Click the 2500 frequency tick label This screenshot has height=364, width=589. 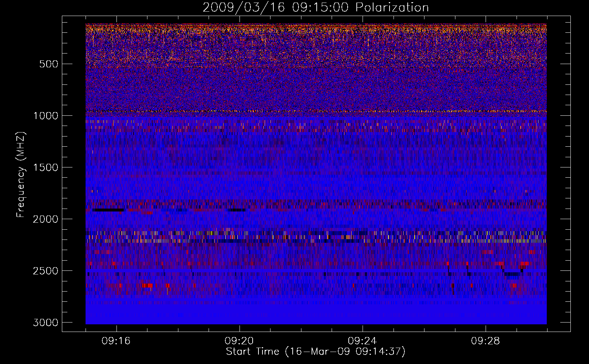tap(46, 271)
